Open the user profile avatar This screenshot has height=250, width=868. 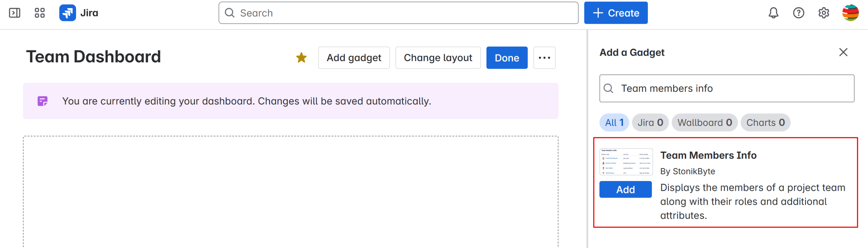click(x=850, y=13)
